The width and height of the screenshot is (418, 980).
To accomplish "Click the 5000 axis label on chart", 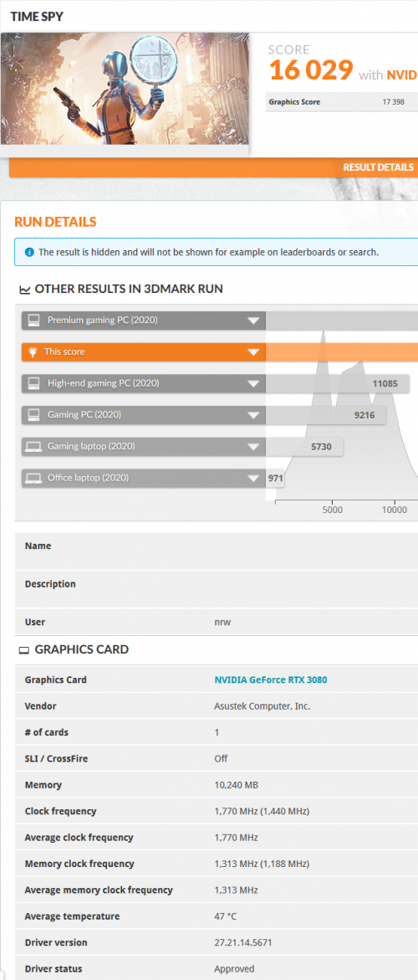I will point(333,510).
